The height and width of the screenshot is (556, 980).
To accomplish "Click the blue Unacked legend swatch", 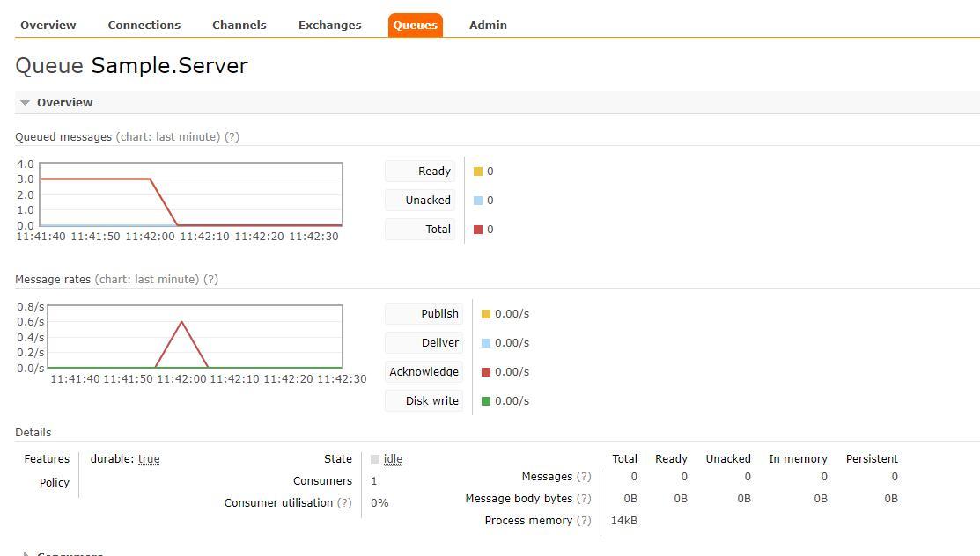I will click(477, 201).
